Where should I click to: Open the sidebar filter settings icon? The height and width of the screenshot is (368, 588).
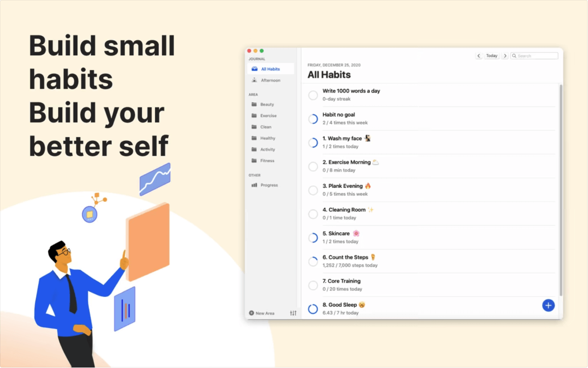tap(293, 313)
